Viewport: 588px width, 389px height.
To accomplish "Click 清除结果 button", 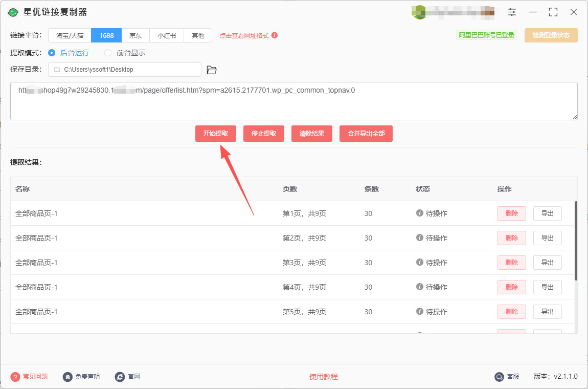I will [x=311, y=134].
